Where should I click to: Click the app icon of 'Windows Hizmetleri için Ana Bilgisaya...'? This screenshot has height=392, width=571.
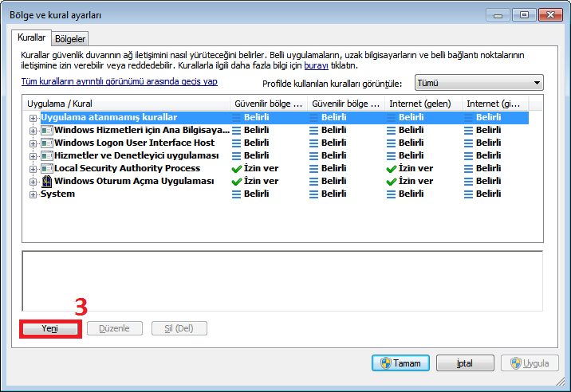[x=46, y=131]
